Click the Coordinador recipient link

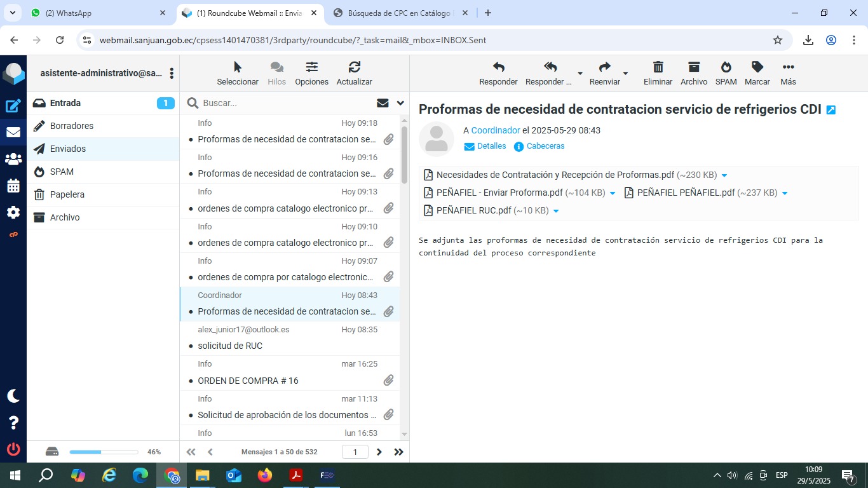tap(496, 130)
